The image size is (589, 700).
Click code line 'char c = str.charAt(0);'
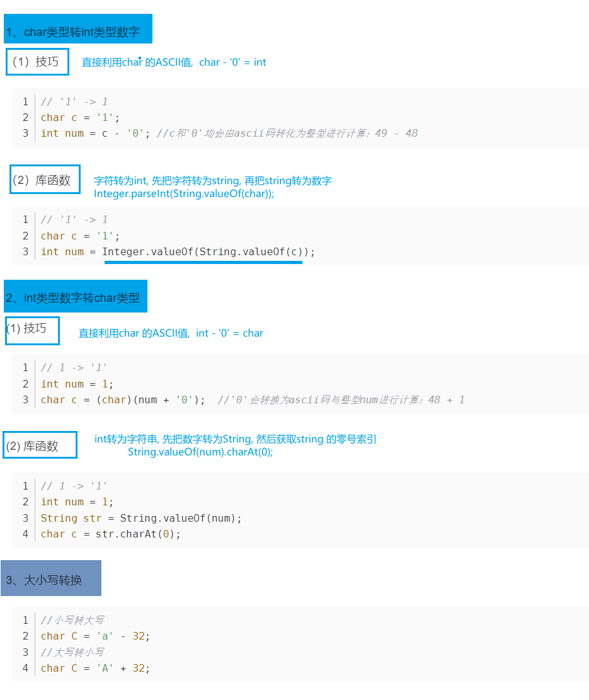[111, 534]
